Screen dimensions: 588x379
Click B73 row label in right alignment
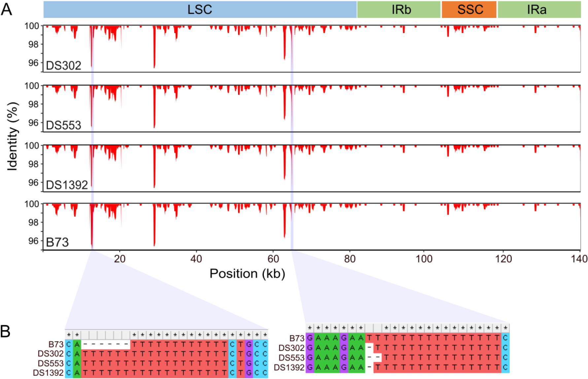(x=296, y=338)
